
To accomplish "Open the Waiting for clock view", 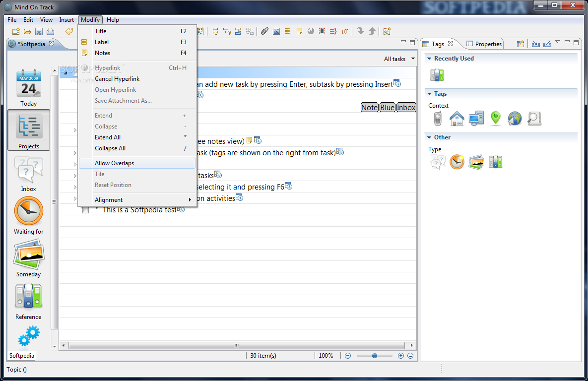I will click(x=28, y=216).
